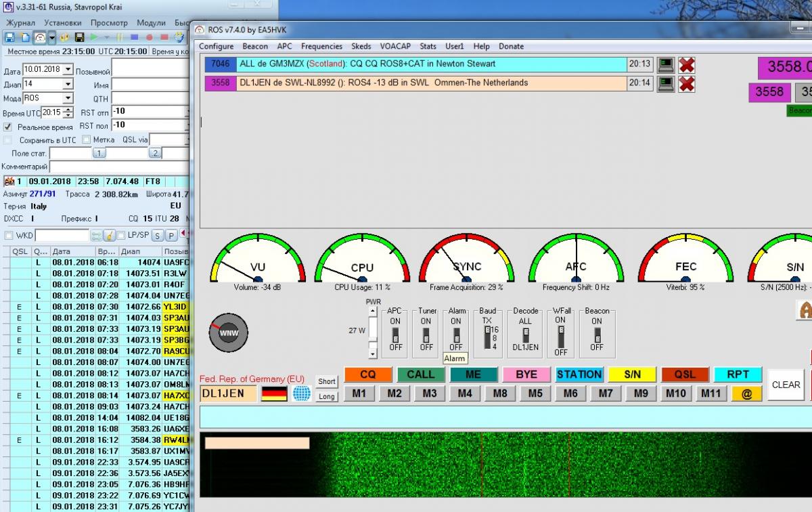The height and width of the screenshot is (512, 812).
Task: Click the German flag icon
Action: [274, 393]
